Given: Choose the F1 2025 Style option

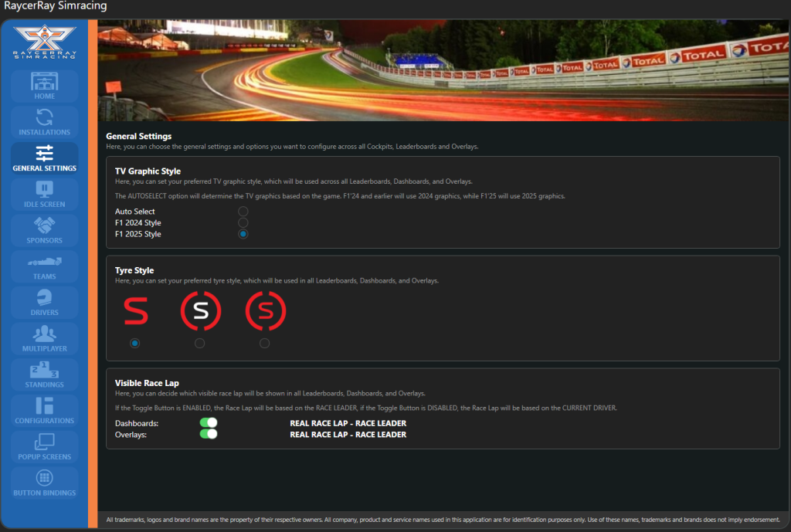Looking at the screenshot, I should (243, 234).
